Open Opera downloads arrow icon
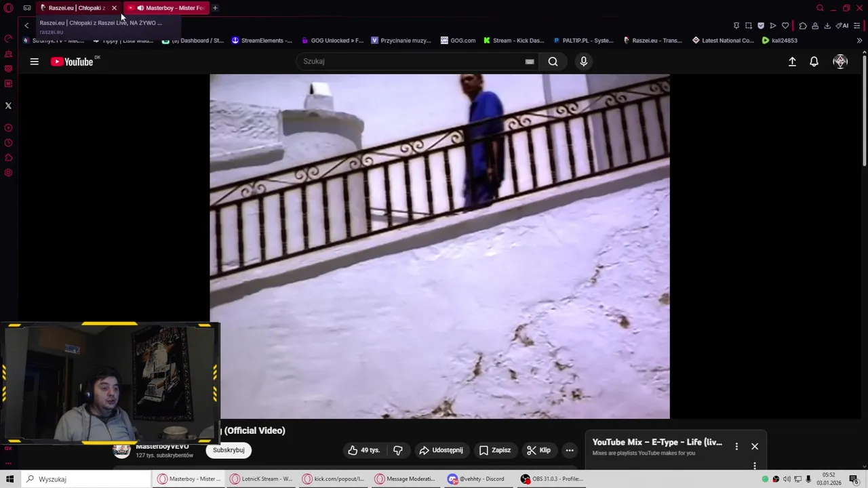This screenshot has height=488, width=868. (x=827, y=26)
